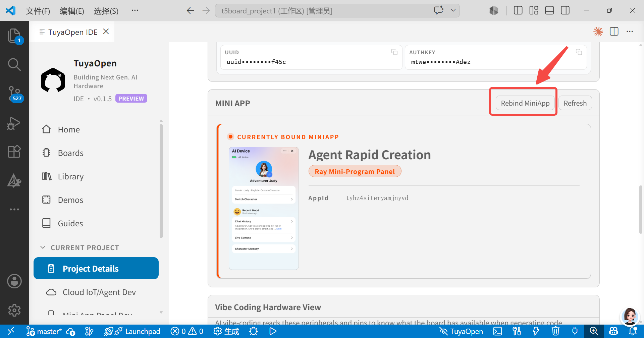Open Launchpad from the status bar

(x=132, y=331)
